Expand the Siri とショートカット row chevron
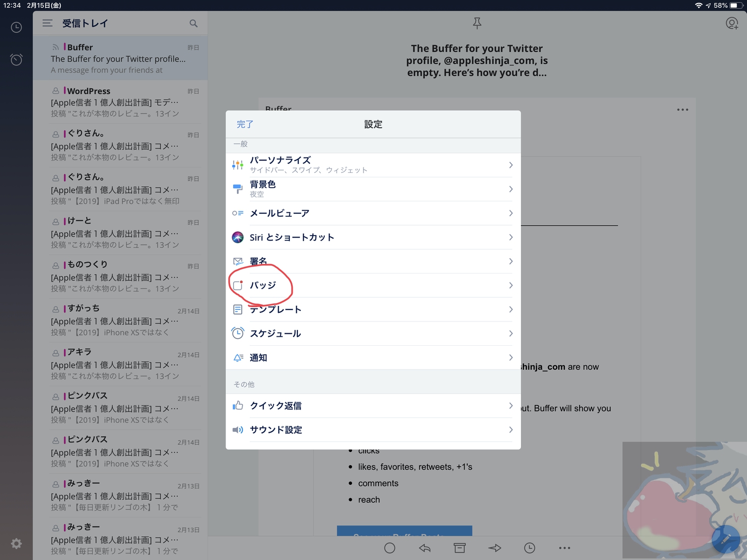The image size is (747, 560). (510, 237)
